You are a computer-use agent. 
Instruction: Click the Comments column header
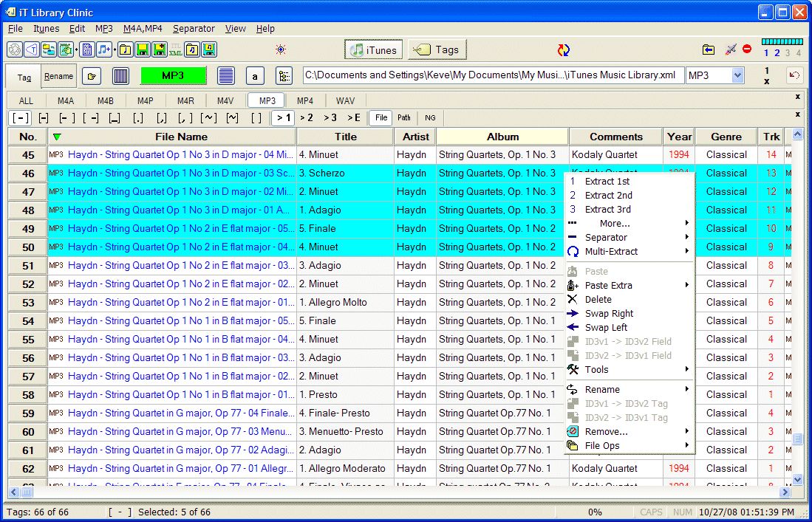click(615, 137)
